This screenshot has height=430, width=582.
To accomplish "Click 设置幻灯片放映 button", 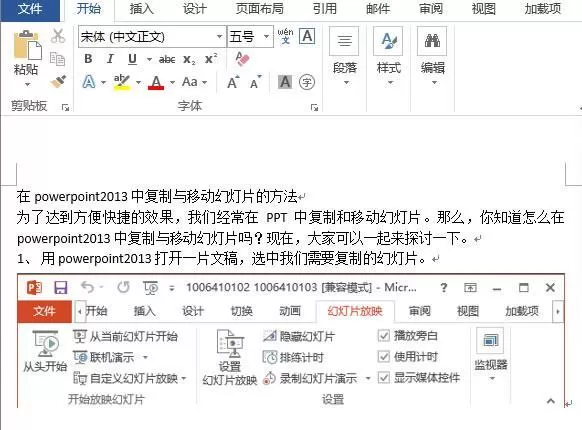I will tap(230, 357).
